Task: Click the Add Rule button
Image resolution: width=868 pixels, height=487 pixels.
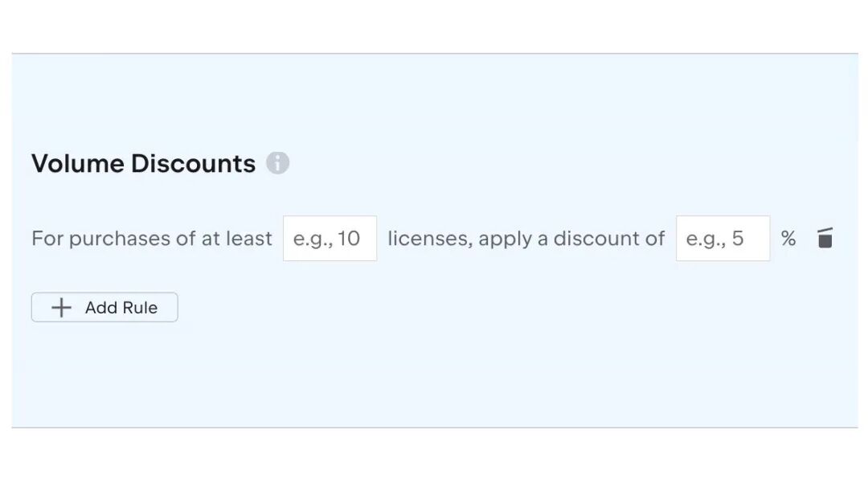Action: 104,307
